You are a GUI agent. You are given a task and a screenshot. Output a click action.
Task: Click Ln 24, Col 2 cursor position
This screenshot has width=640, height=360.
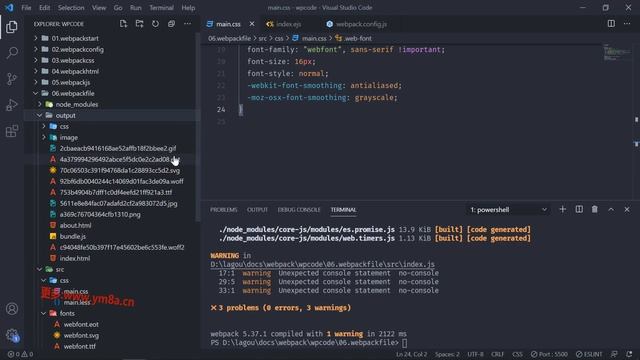click(411, 354)
